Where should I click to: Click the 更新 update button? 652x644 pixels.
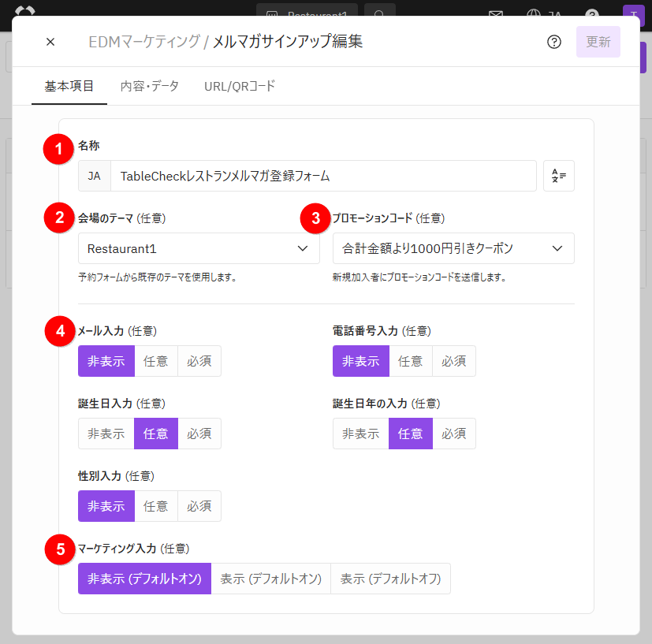[x=598, y=42]
